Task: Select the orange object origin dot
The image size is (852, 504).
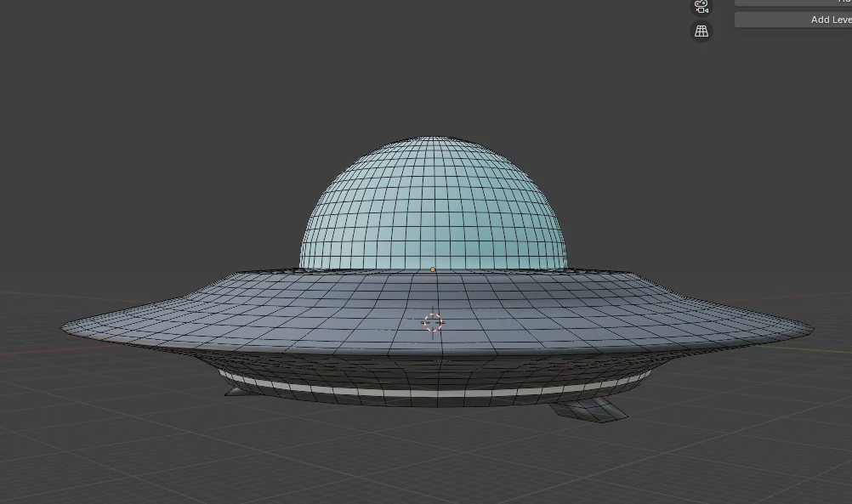Action: click(433, 270)
